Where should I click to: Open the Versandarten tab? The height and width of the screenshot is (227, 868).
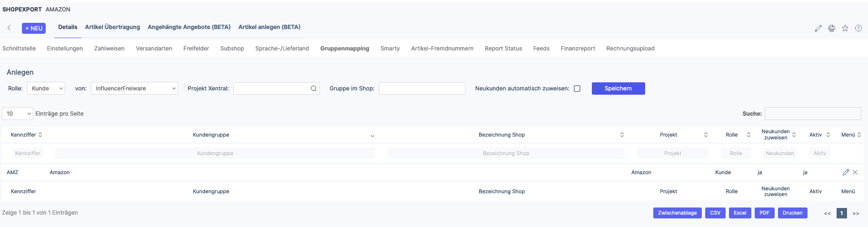click(x=154, y=49)
